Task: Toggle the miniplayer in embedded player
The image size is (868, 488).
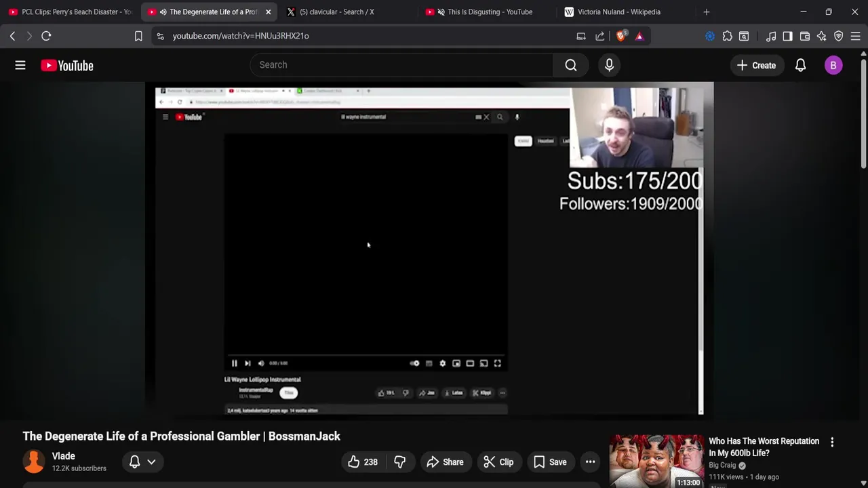Action: [456, 363]
